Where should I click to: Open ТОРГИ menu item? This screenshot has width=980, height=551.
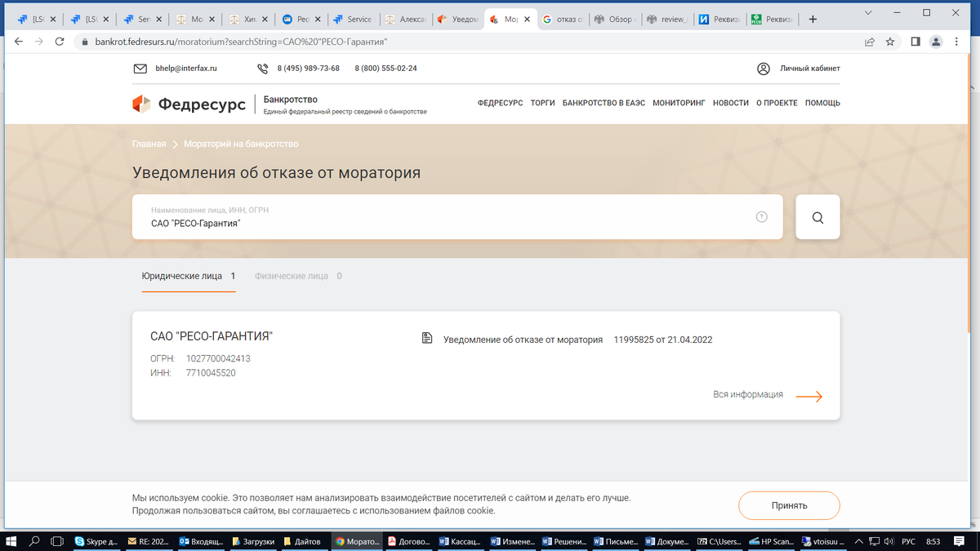coord(542,104)
